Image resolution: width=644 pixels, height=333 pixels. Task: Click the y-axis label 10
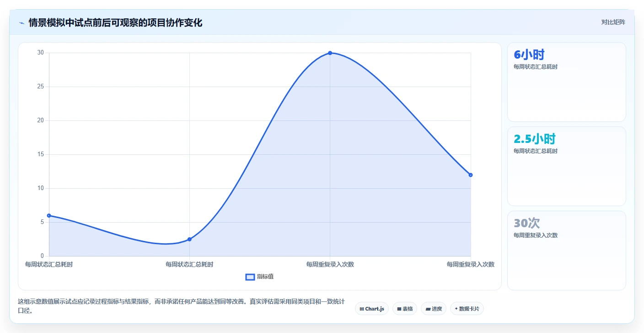click(x=40, y=188)
